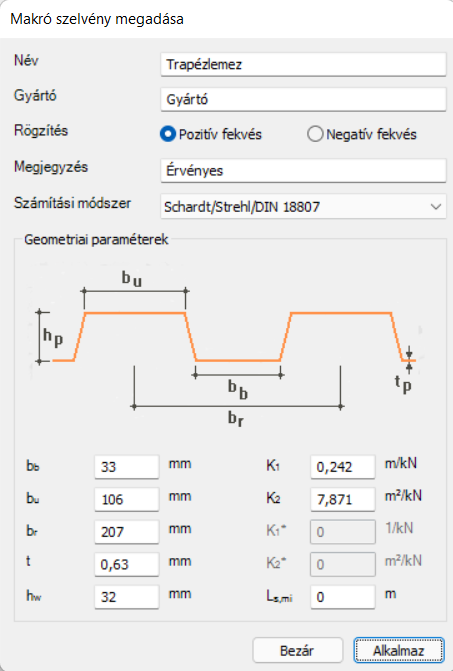Click the Bezár button
The image size is (453, 671).
click(x=298, y=650)
